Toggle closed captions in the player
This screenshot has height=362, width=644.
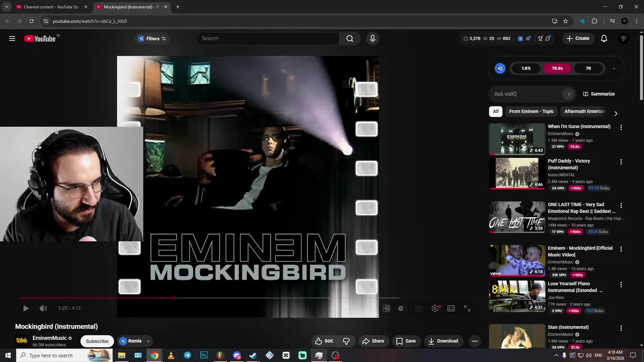[419, 308]
